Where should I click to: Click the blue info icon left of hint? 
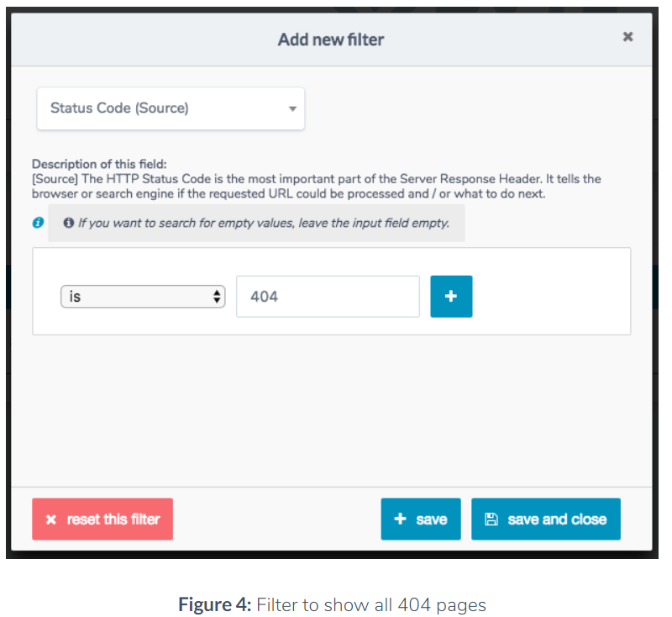pos(38,223)
